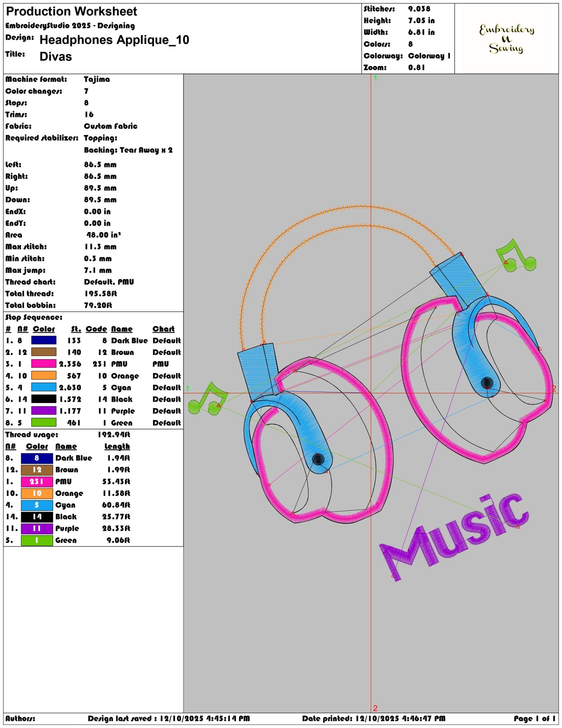This screenshot has width=562, height=728.
Task: Click the Max jump value 7.1 mm
Action: (98, 270)
